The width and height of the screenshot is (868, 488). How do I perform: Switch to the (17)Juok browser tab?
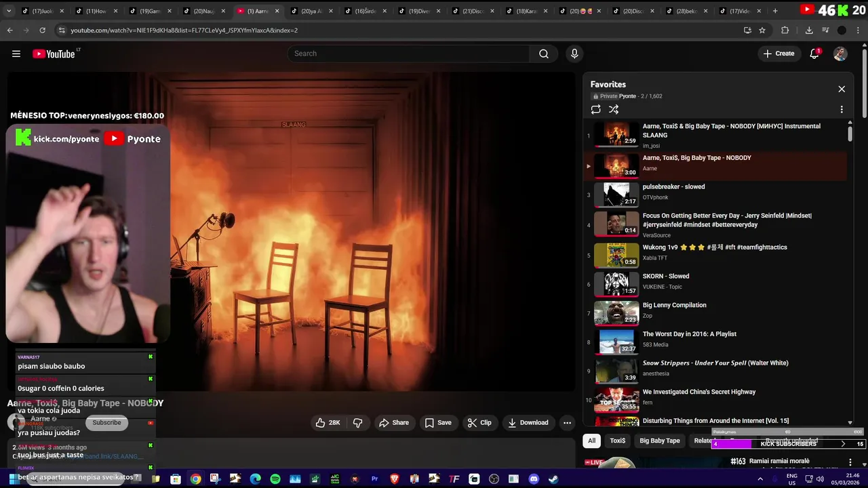coord(42,11)
